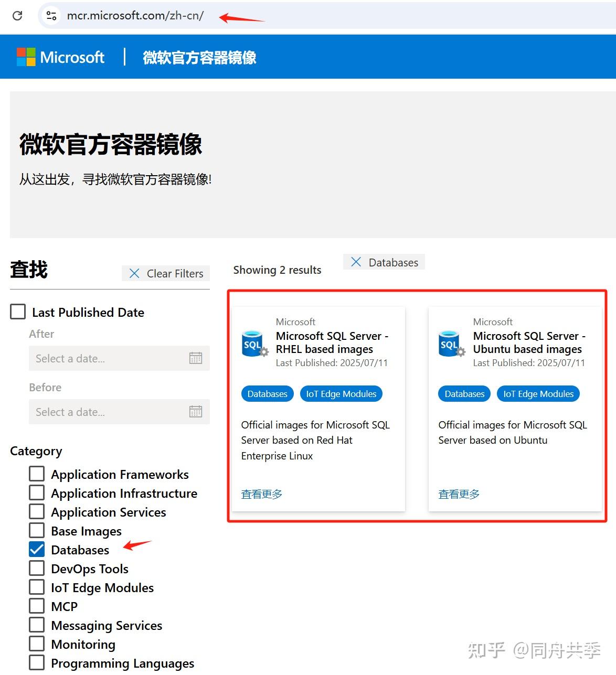This screenshot has width=616, height=675.
Task: Click the SQL Server Ubuntu database icon
Action: 450,342
